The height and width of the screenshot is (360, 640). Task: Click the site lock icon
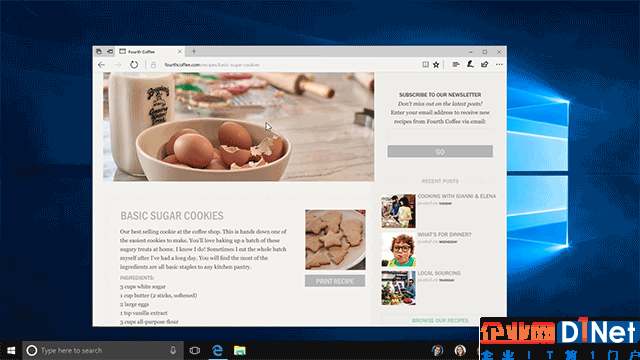pos(153,64)
